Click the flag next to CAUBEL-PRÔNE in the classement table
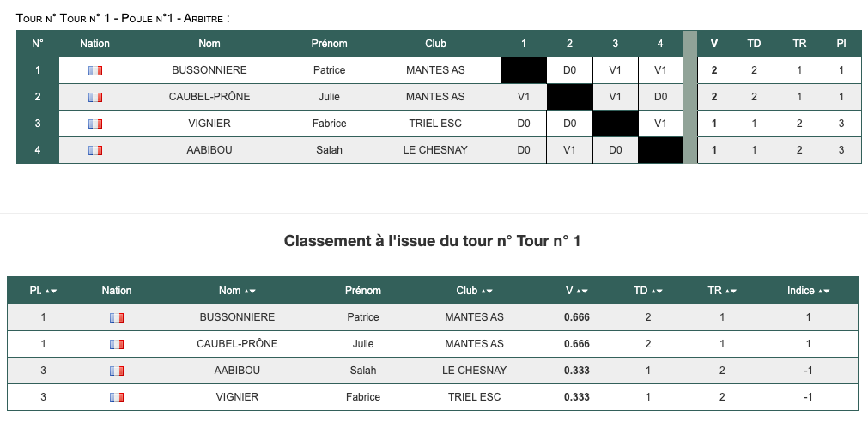This screenshot has width=868, height=422. pyautogui.click(x=117, y=345)
